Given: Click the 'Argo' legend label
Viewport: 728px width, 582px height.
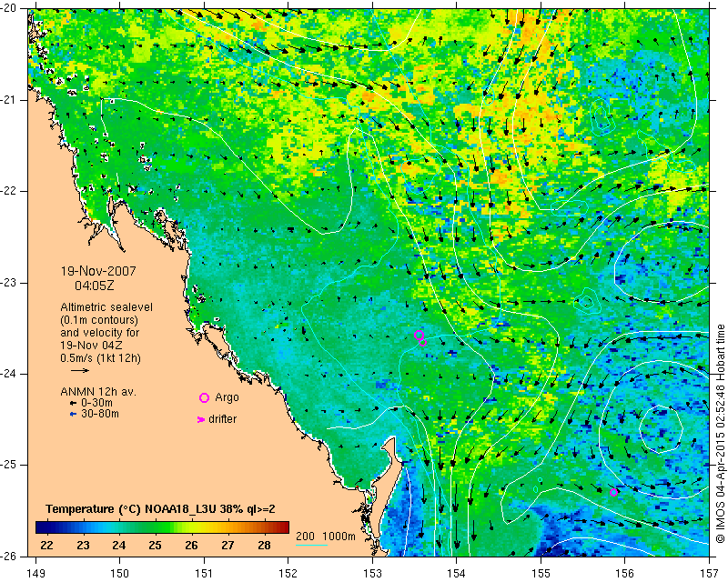Looking at the screenshot, I should coord(227,397).
